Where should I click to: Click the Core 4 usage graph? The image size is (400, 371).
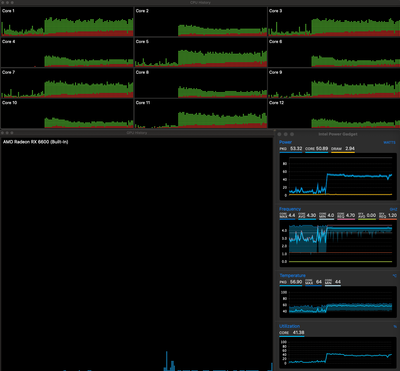coord(67,52)
